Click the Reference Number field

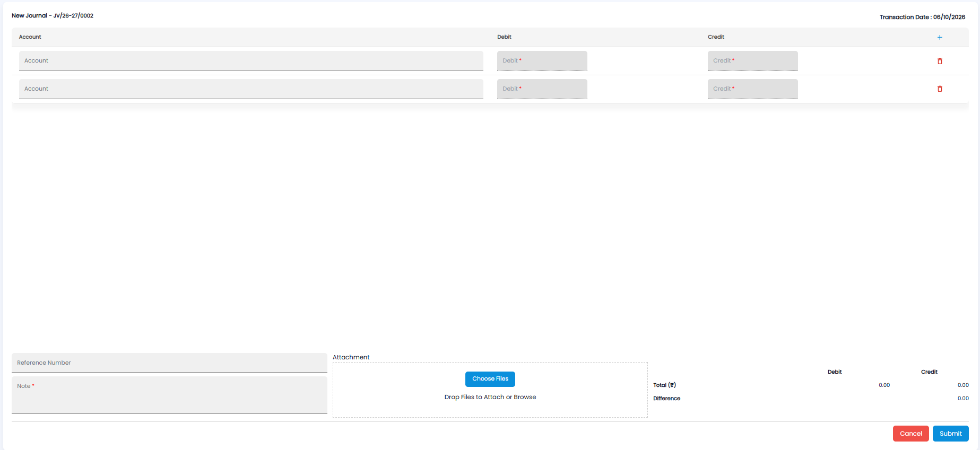tap(169, 363)
